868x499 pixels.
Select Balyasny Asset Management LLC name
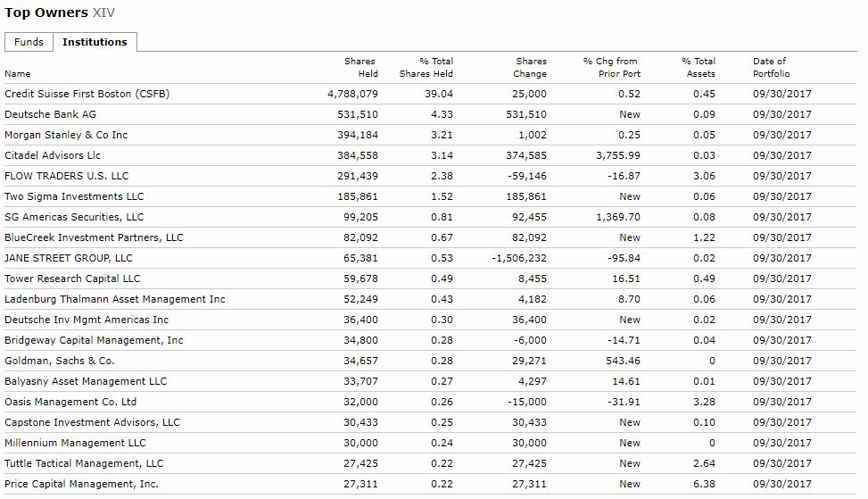pos(86,381)
